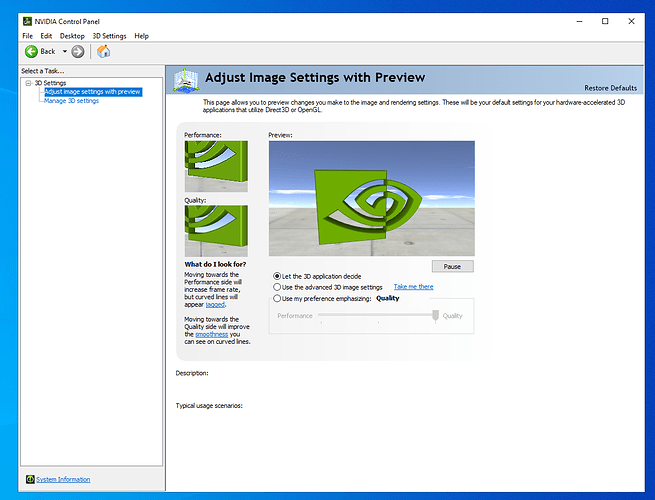Click the smoothness help link
Image resolution: width=655 pixels, height=500 pixels.
[x=212, y=334]
